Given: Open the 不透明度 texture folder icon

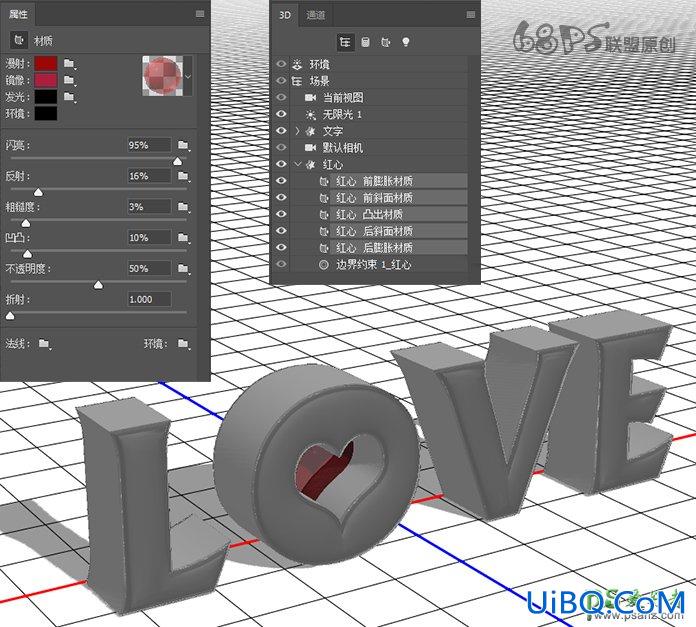Looking at the screenshot, I should [x=183, y=269].
